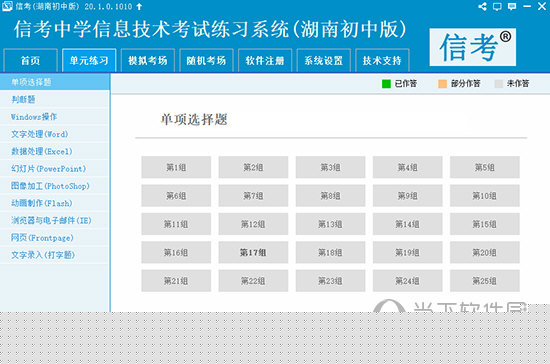The image size is (550, 364).
Task: Choose 文字录入(打字题) category
Action: (55, 255)
